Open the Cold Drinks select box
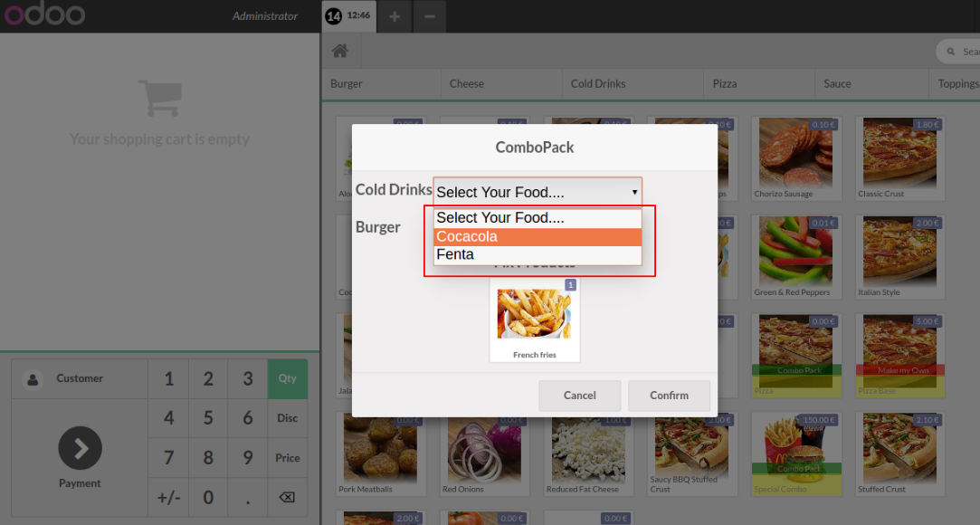The image size is (980, 525). (538, 192)
